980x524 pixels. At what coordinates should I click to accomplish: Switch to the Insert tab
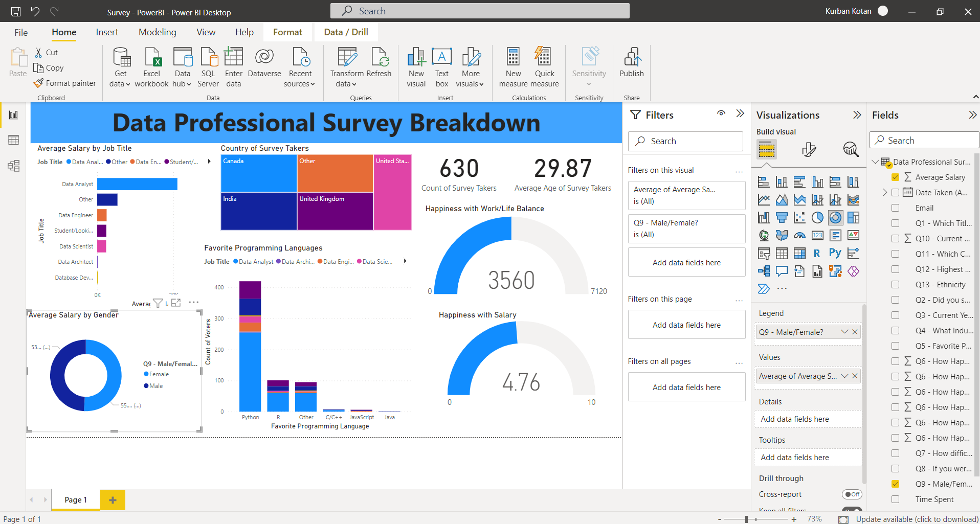click(107, 32)
